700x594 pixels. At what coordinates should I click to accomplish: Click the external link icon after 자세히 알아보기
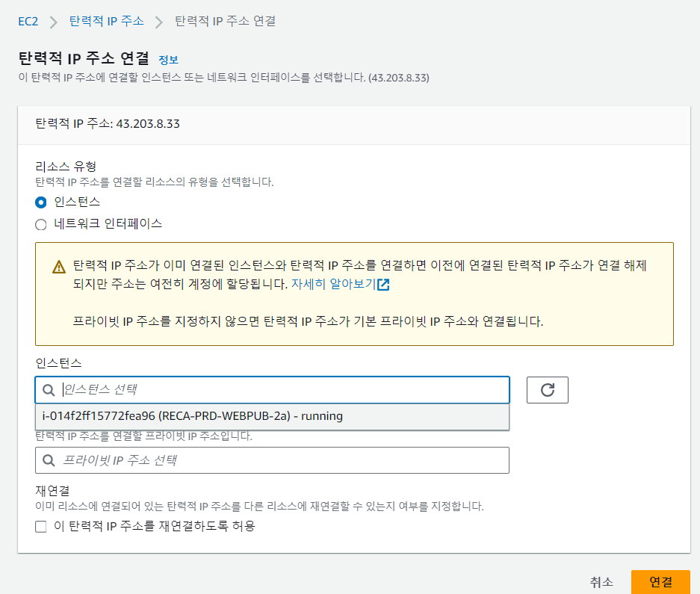click(x=383, y=285)
